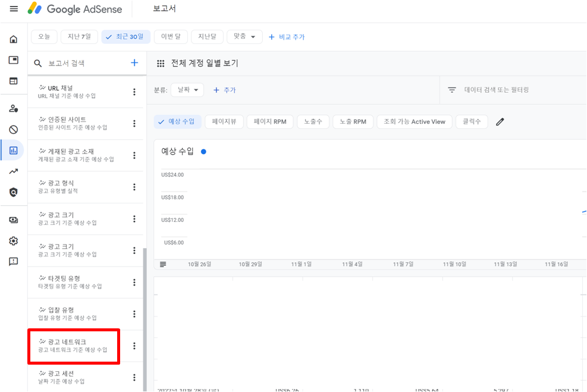The image size is (587, 392).
Task: Open the Policy Center shield icon
Action: pyautogui.click(x=13, y=190)
